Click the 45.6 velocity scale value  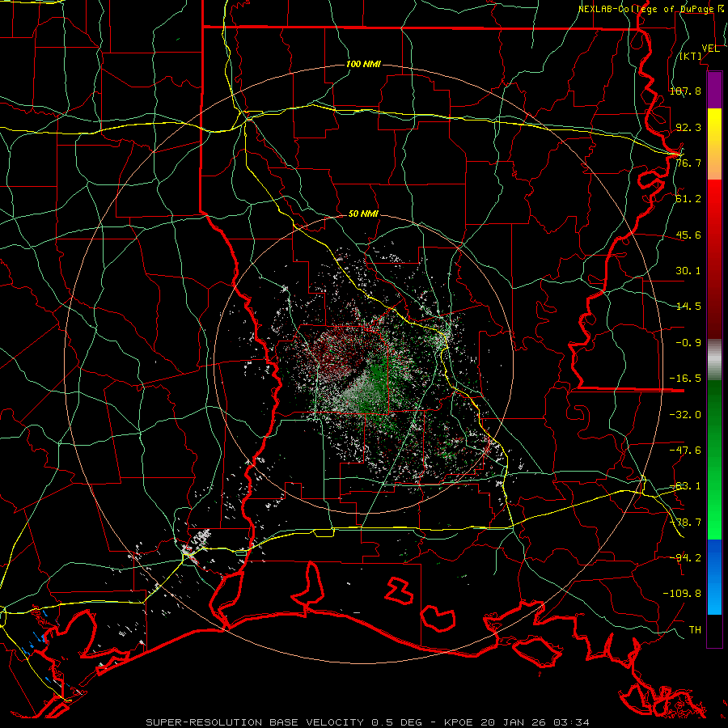[x=688, y=235]
